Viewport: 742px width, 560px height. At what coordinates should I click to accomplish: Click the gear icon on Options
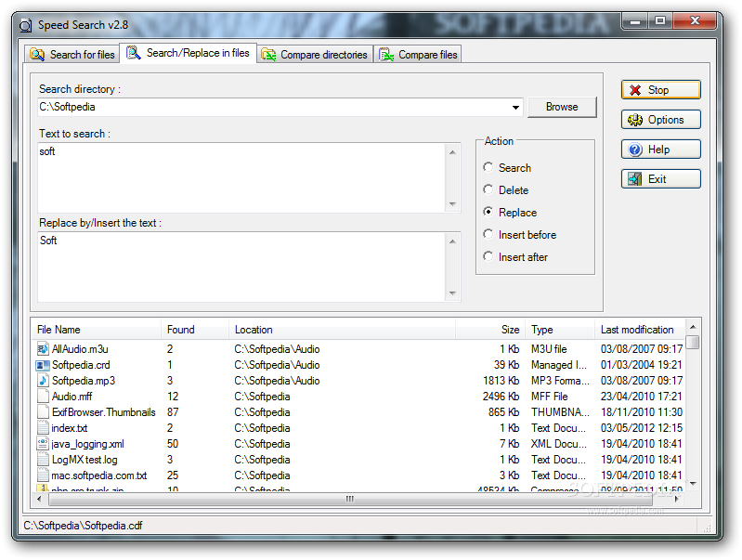coord(635,120)
